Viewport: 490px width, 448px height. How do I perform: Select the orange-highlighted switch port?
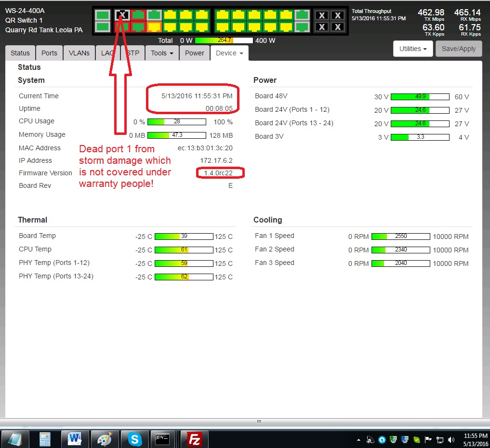point(154,26)
